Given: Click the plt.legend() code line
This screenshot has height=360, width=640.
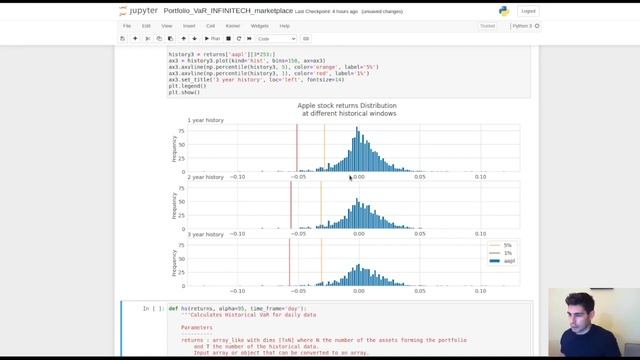Looking at the screenshot, I should tap(187, 86).
